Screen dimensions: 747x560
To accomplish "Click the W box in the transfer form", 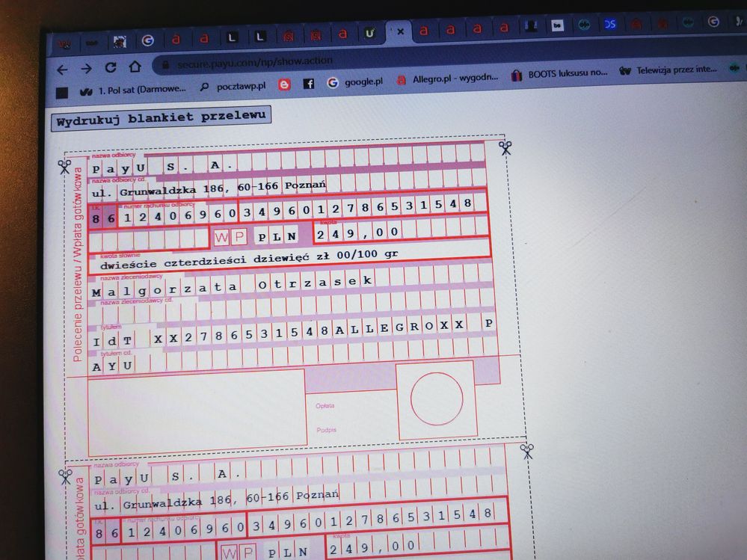I will tap(221, 238).
